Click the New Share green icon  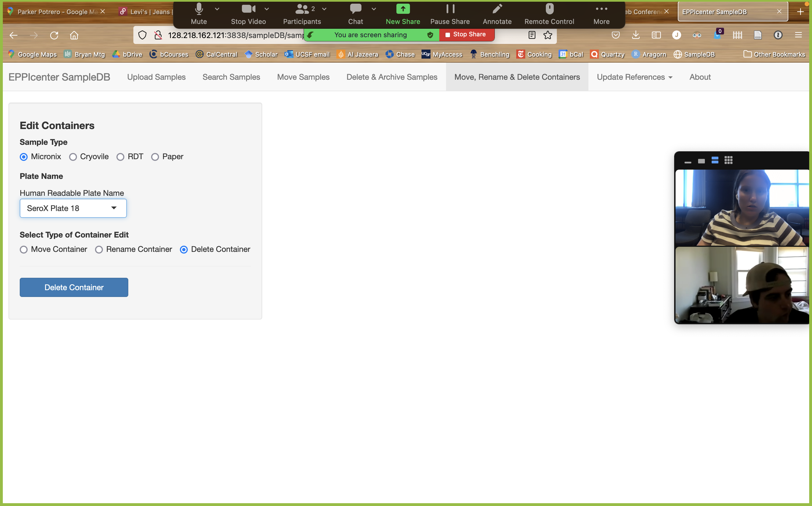point(403,9)
